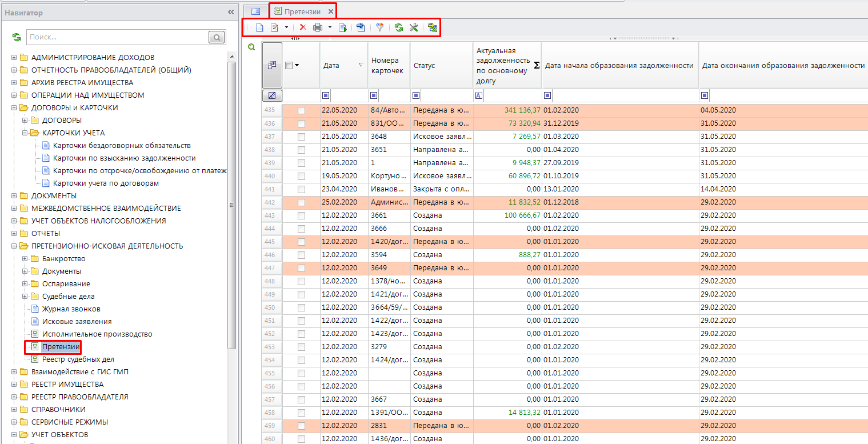Click the edit record pencil icon
The height and width of the screenshot is (444, 868).
click(275, 27)
